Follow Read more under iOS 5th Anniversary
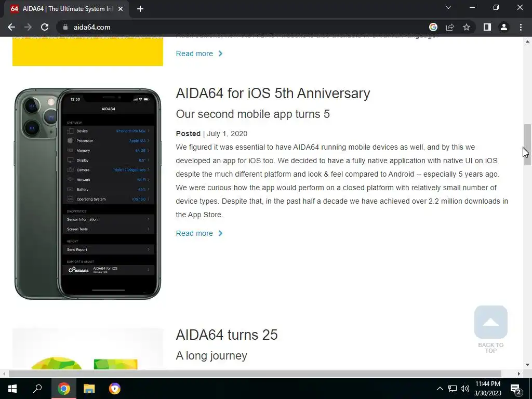This screenshot has width=532, height=399. coord(199,233)
